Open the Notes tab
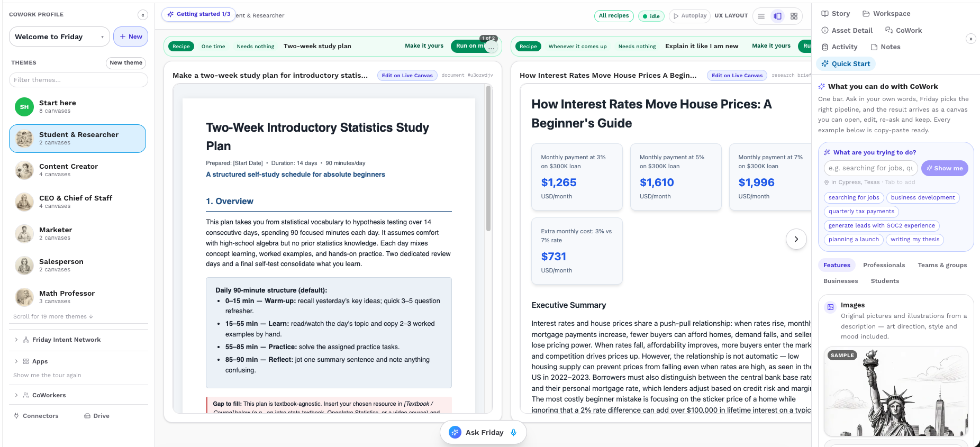This screenshot has height=447, width=980. coord(885,47)
